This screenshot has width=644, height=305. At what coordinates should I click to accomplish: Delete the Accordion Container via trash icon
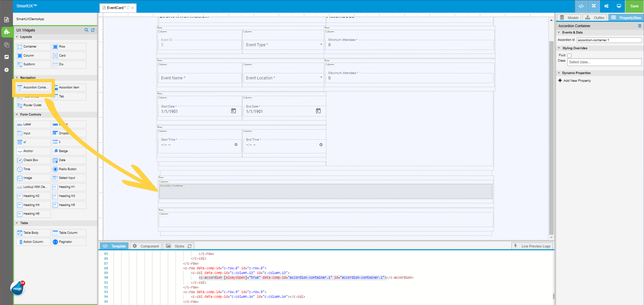click(x=640, y=26)
